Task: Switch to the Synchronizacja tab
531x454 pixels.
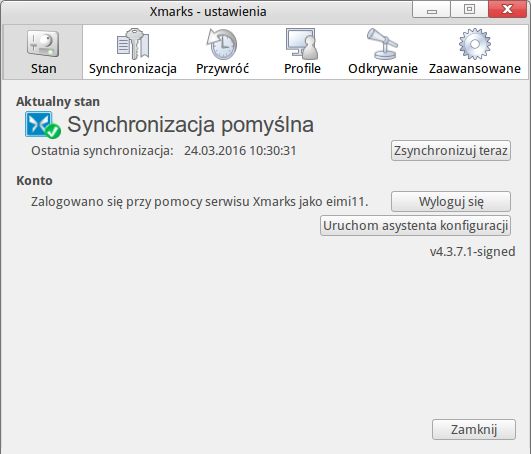Action: tap(132, 52)
